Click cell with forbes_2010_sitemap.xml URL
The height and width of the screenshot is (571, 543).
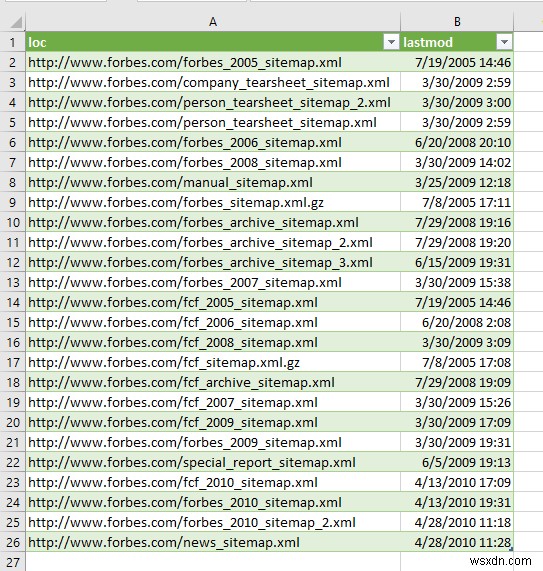tap(213, 503)
